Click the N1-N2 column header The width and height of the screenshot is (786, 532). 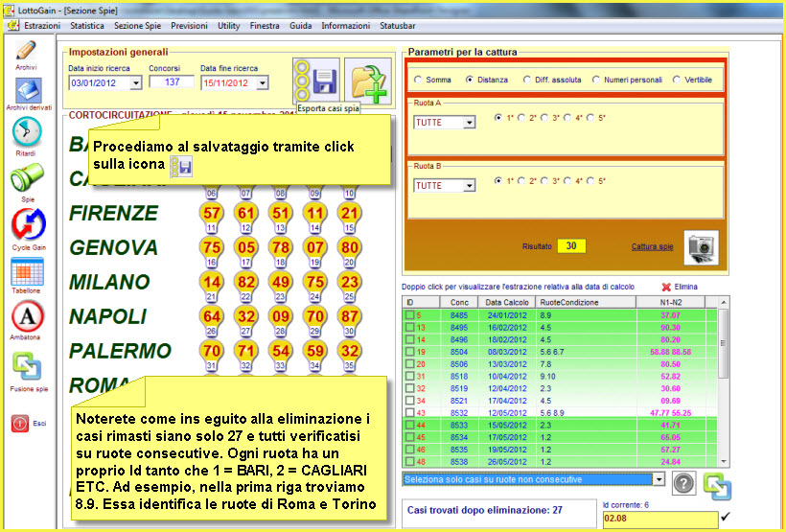[x=671, y=302]
